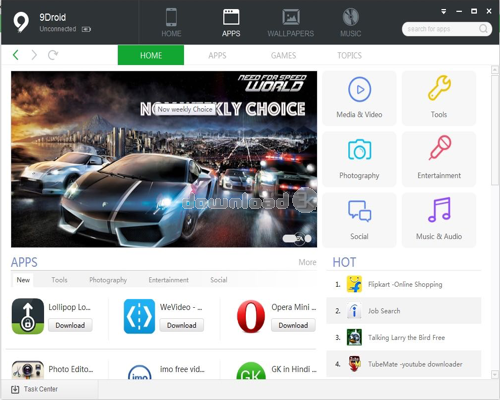
Task: Select the APPS window icon in top bar
Action: (231, 17)
